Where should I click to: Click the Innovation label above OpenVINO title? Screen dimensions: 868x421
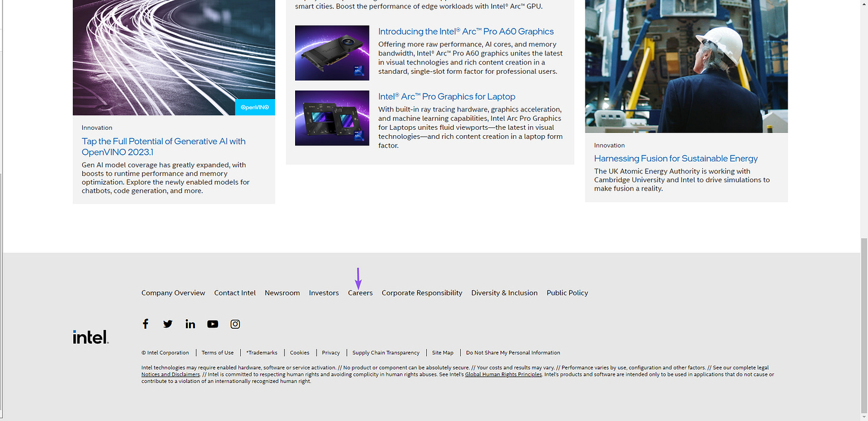[97, 127]
